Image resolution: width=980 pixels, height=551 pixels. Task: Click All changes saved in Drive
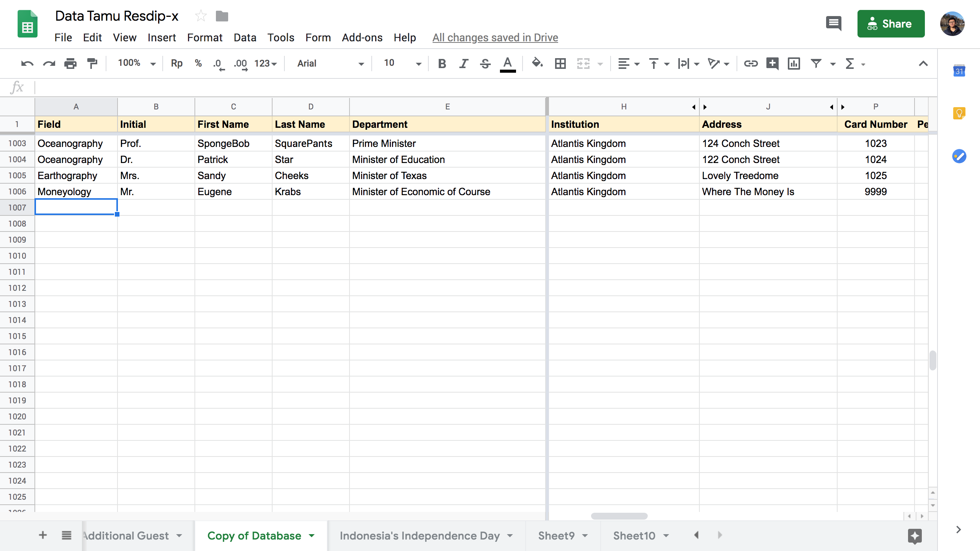[495, 37]
